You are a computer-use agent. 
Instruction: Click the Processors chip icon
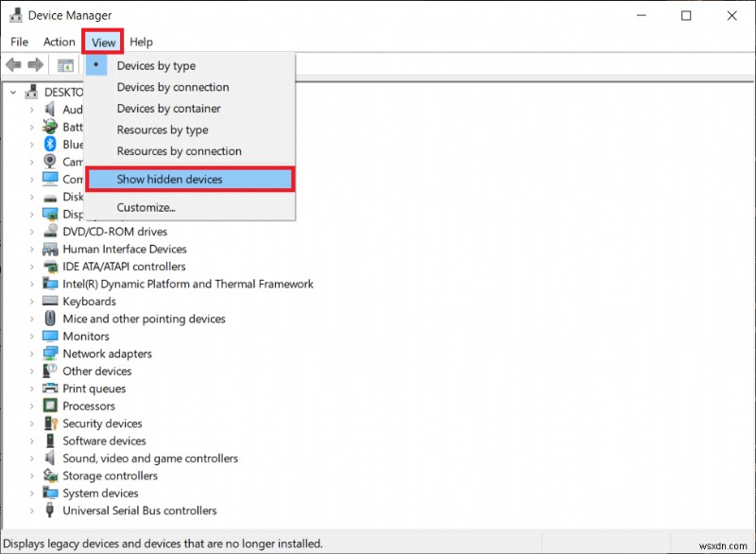[x=50, y=406]
